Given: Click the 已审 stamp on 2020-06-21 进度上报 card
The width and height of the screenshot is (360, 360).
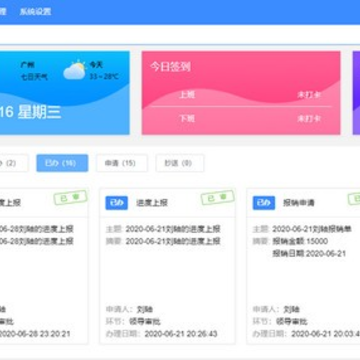Looking at the screenshot, I should tap(218, 198).
